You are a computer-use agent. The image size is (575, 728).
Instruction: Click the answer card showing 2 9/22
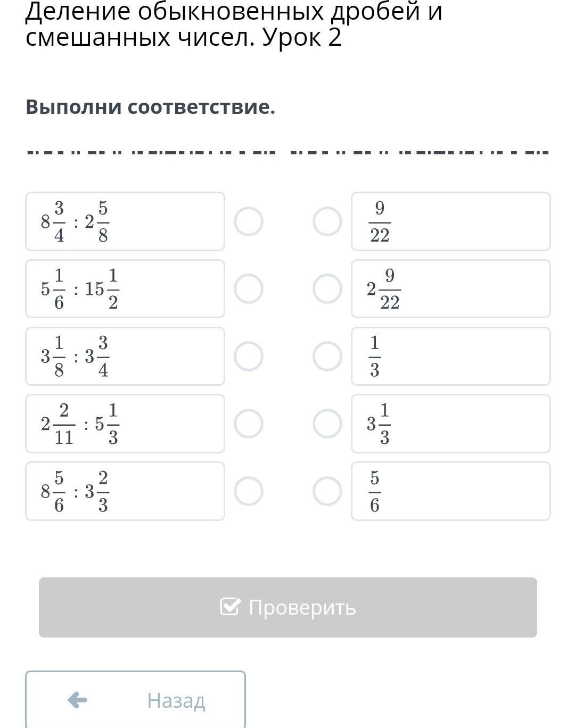[x=451, y=289]
